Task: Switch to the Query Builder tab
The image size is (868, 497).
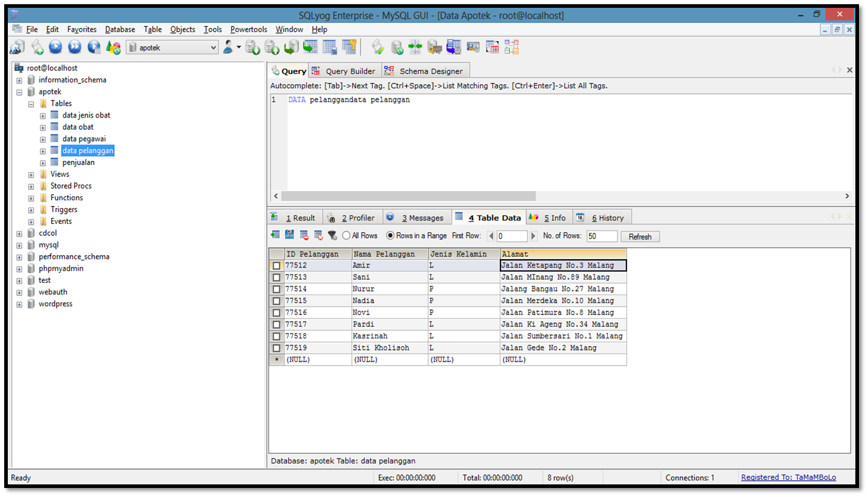Action: 344,71
